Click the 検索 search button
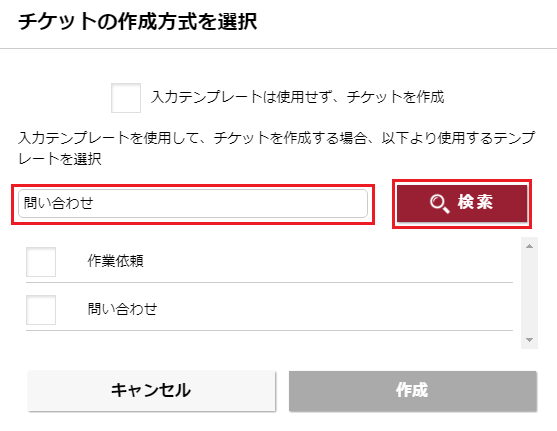Screen dimensions: 557x431 tap(462, 204)
